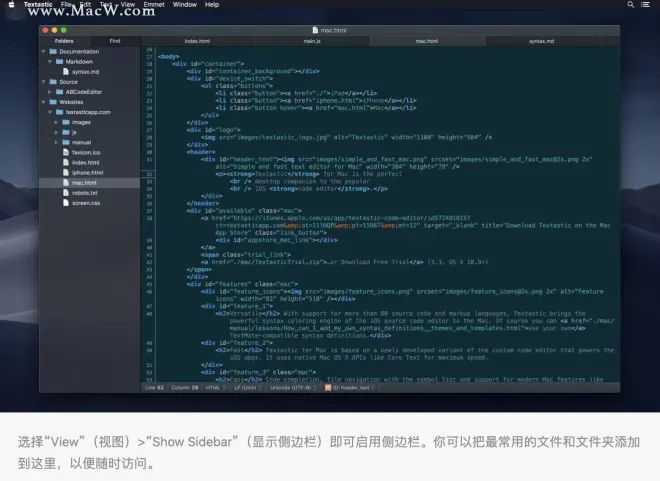Collapse the Websites folder triangle
Viewport: 660px width, 481px height.
click(x=43, y=102)
